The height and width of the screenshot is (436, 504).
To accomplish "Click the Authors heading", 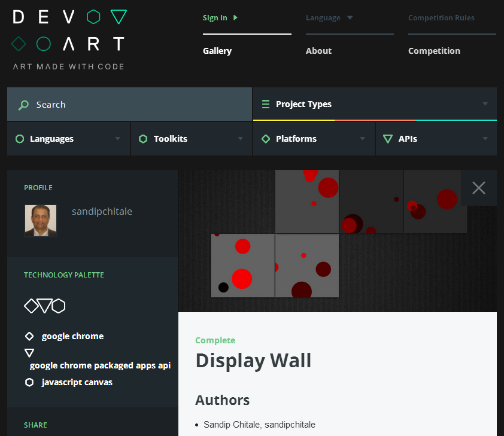I will (223, 400).
